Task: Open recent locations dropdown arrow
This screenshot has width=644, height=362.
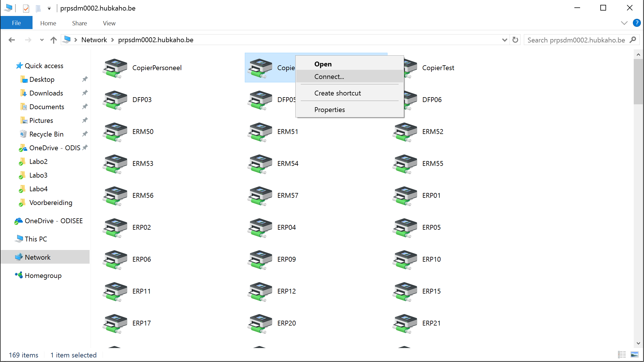Action: 42,40
